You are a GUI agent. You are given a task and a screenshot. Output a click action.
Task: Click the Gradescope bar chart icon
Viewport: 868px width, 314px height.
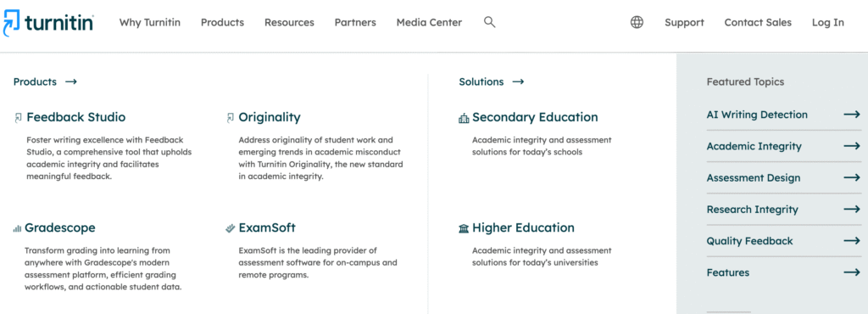(x=17, y=228)
